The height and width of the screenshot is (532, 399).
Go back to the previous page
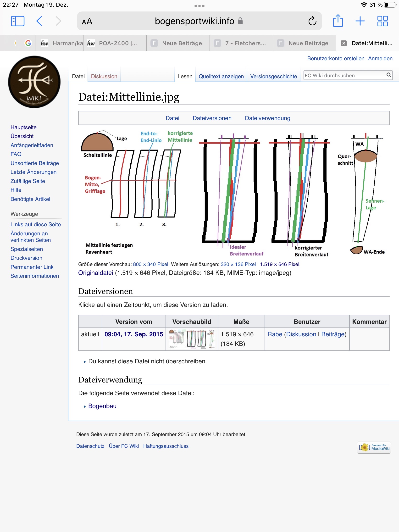point(39,21)
